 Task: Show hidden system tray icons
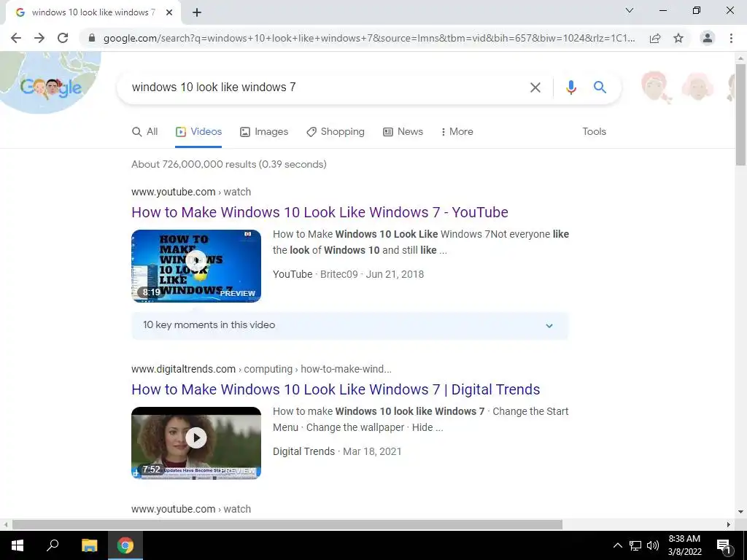(x=617, y=545)
